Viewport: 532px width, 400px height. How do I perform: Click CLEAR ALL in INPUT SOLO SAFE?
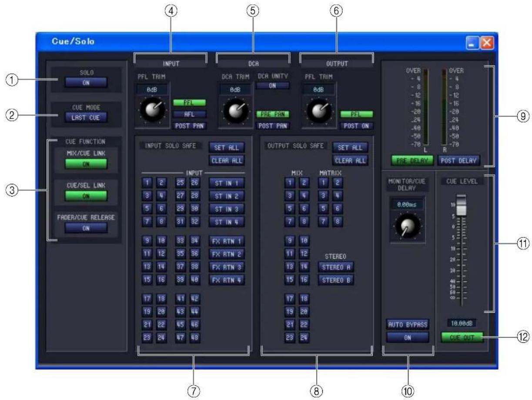(x=226, y=160)
